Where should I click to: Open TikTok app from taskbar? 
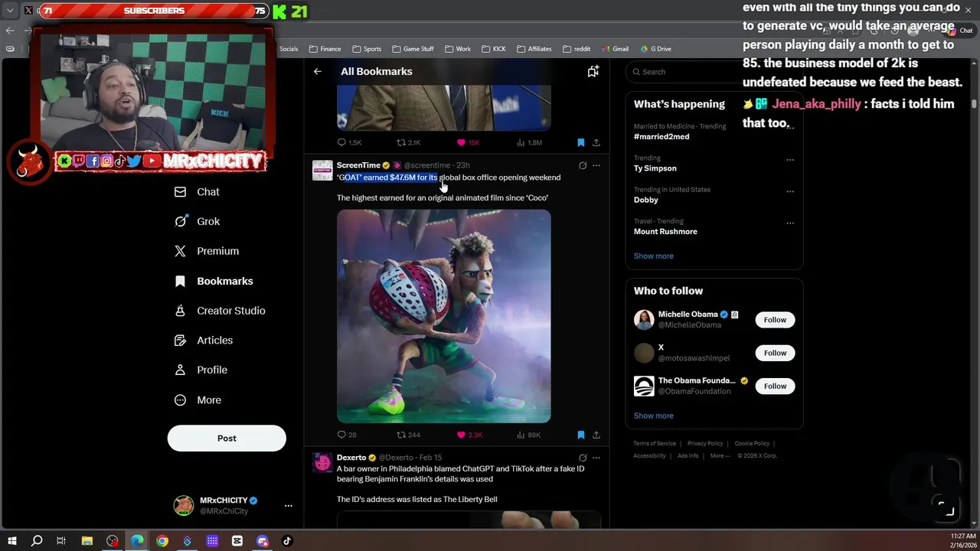287,541
